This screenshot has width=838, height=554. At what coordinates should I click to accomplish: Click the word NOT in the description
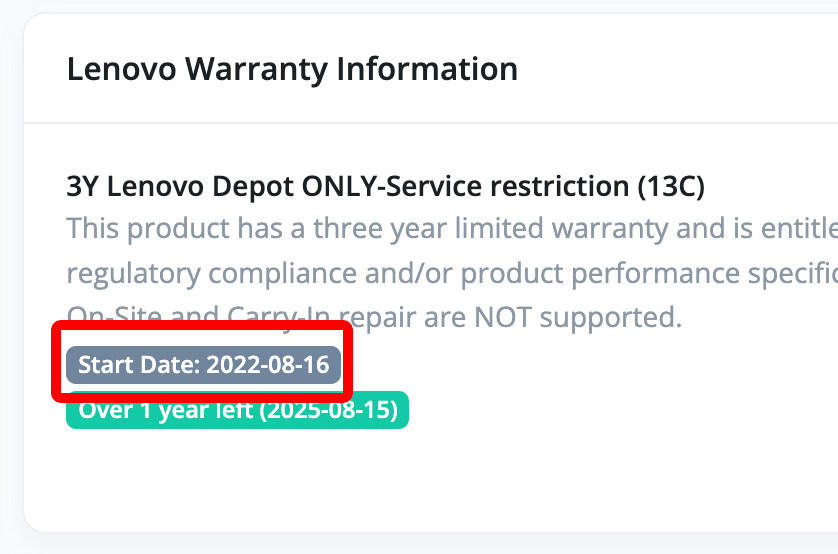504,318
